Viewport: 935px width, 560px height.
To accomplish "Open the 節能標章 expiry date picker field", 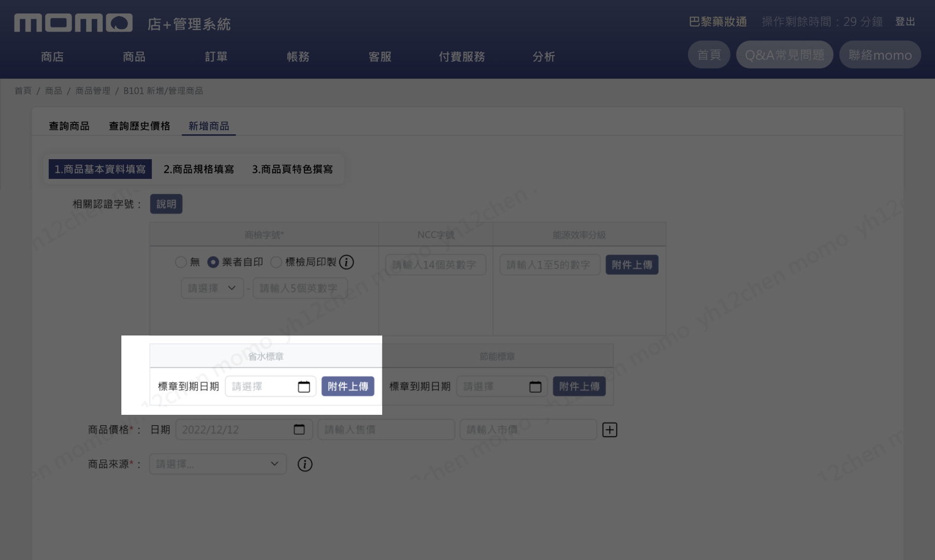I will (x=502, y=386).
